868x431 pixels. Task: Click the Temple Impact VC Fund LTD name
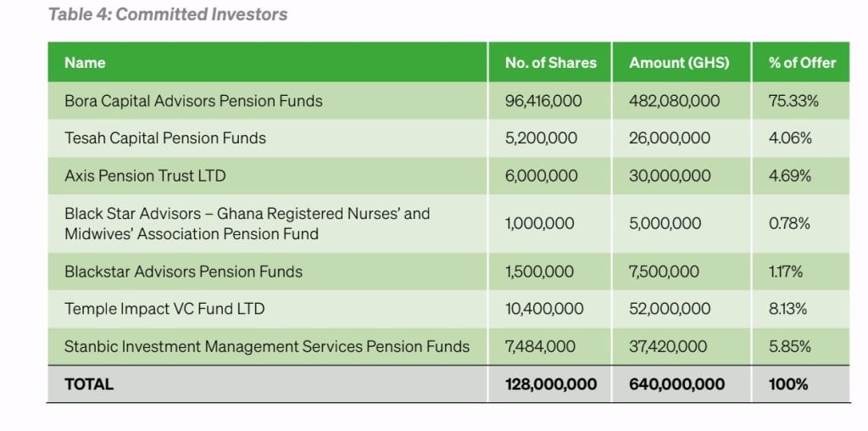(x=164, y=309)
